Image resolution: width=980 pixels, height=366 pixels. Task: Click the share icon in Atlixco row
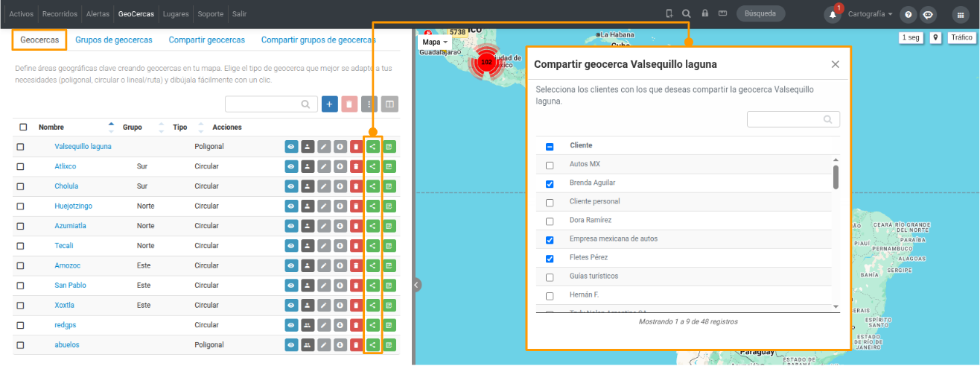click(372, 166)
